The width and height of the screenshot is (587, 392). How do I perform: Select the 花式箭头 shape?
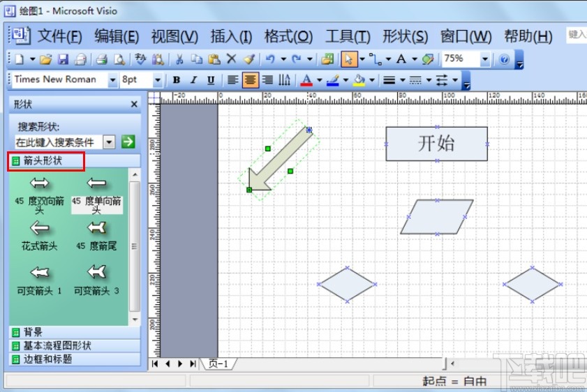pos(40,236)
